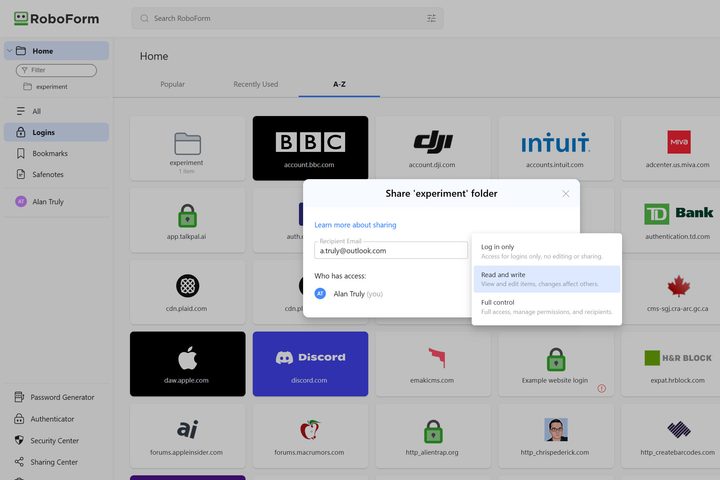Open search filter options icon
This screenshot has width=720, height=480.
coord(431,18)
